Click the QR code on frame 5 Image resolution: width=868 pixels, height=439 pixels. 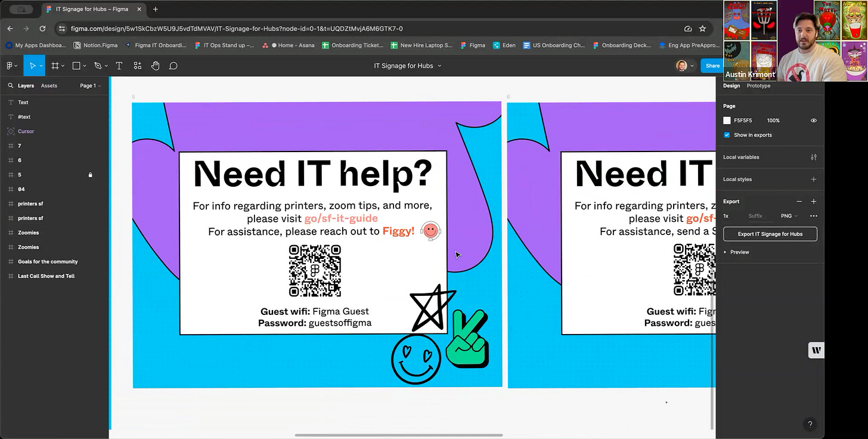point(315,271)
